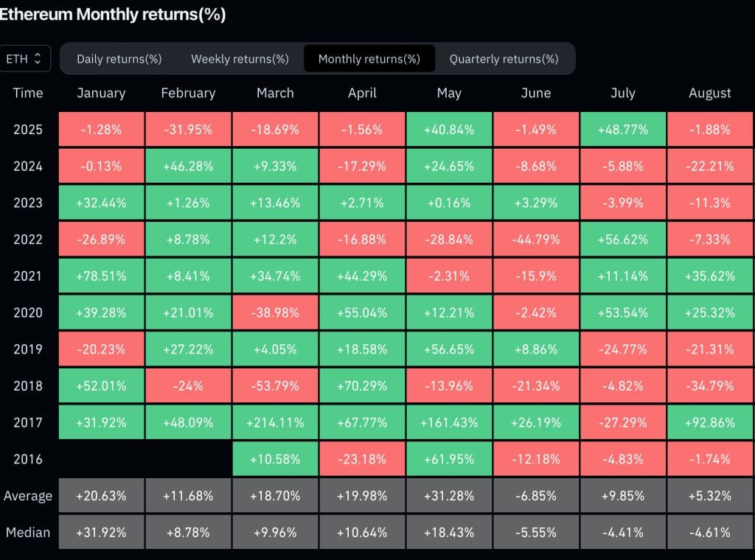Click the Average May +31.28% cell

pos(449,496)
